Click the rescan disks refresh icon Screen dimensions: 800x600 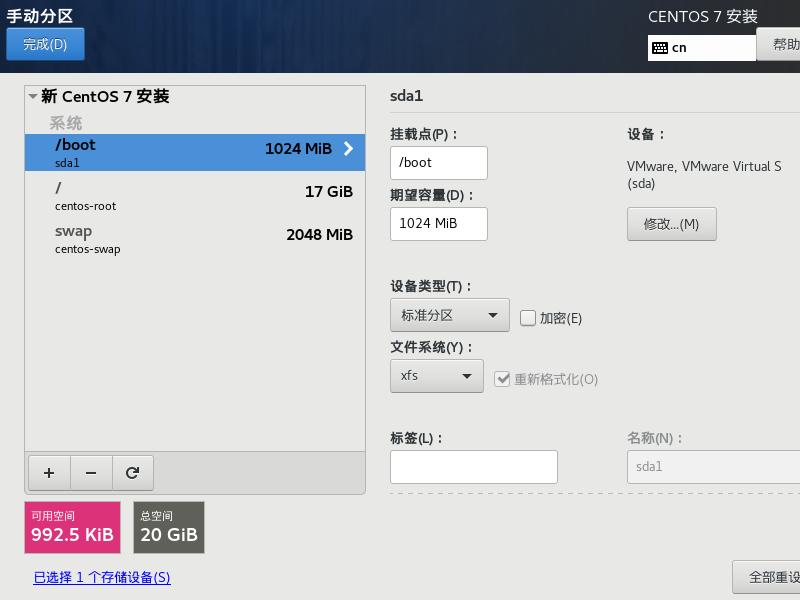click(133, 472)
